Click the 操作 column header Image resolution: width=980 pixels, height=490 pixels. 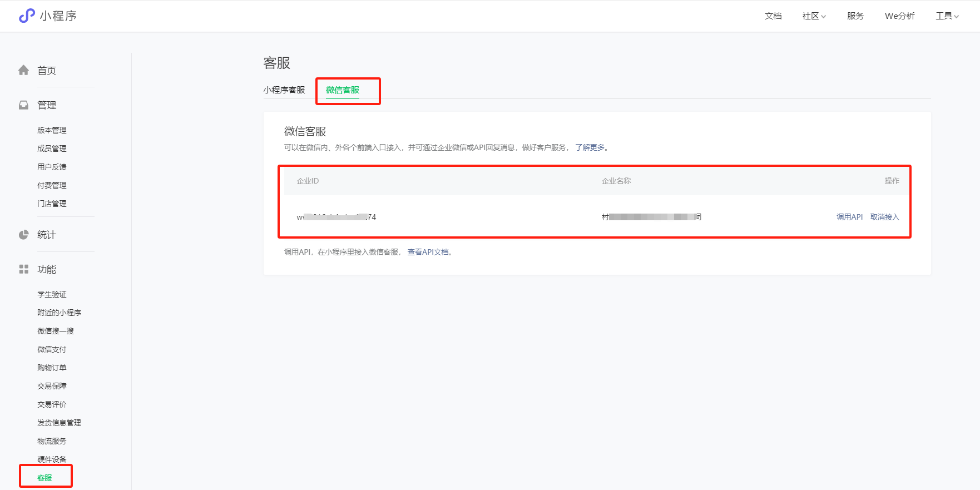892,181
